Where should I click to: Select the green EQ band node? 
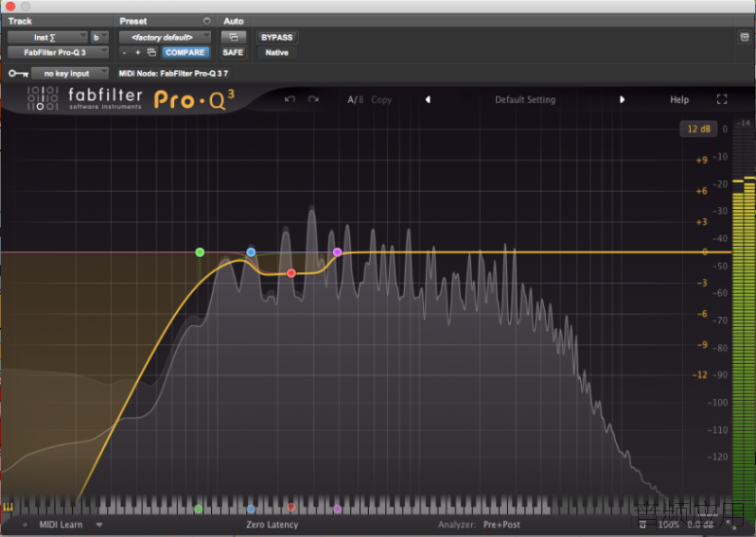pos(200,251)
